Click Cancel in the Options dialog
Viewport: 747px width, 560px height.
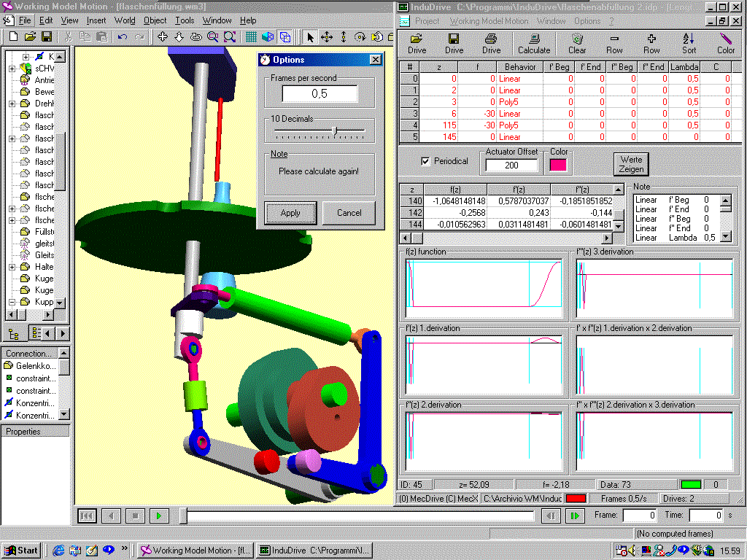[x=349, y=213]
